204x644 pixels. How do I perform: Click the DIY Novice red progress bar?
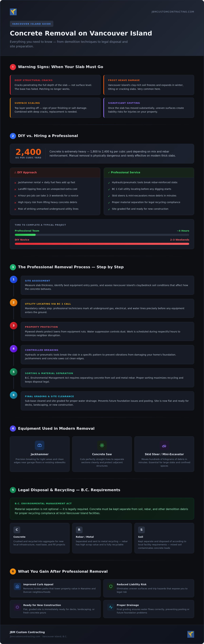pos(102,244)
